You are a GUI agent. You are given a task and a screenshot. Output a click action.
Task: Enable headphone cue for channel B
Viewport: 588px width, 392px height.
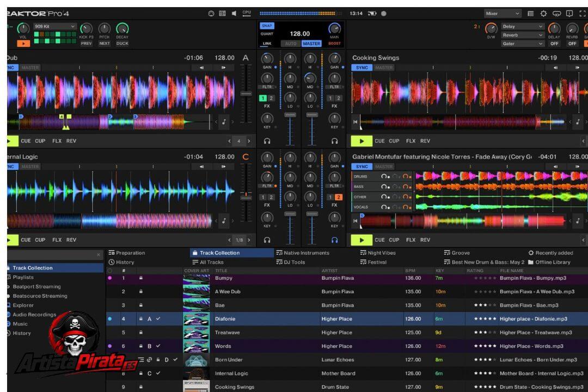[334, 141]
